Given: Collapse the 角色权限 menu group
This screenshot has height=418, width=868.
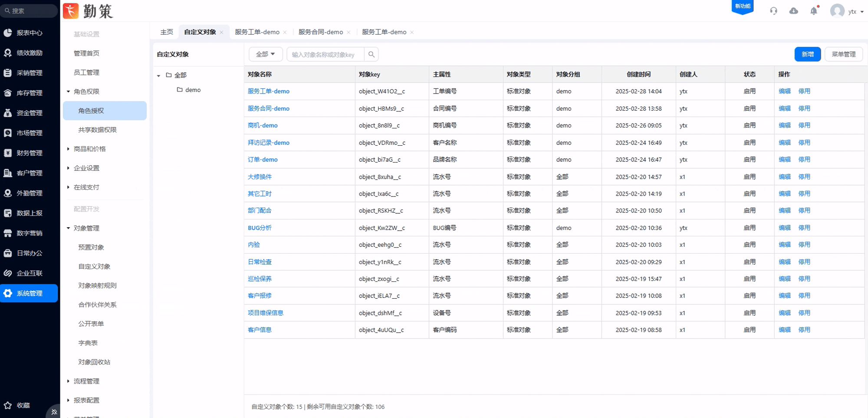Looking at the screenshot, I should (x=68, y=91).
